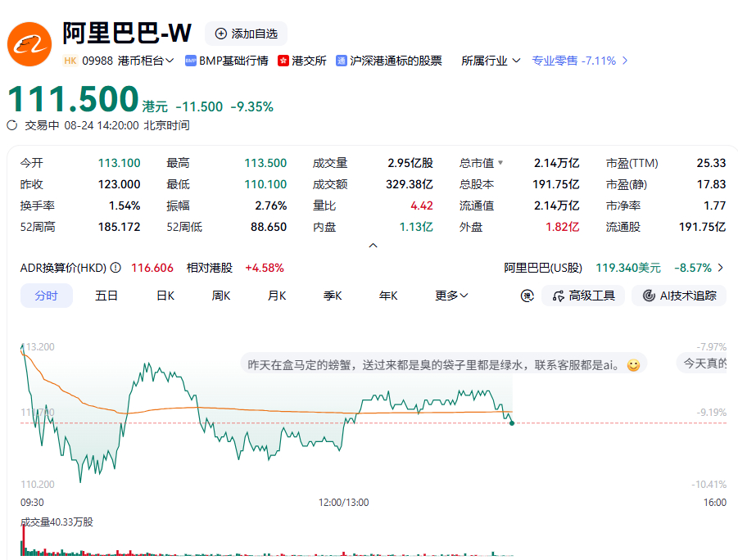Click the smiley emoji in comment bubble
Viewport: 738px width, 560px height.
(x=633, y=365)
